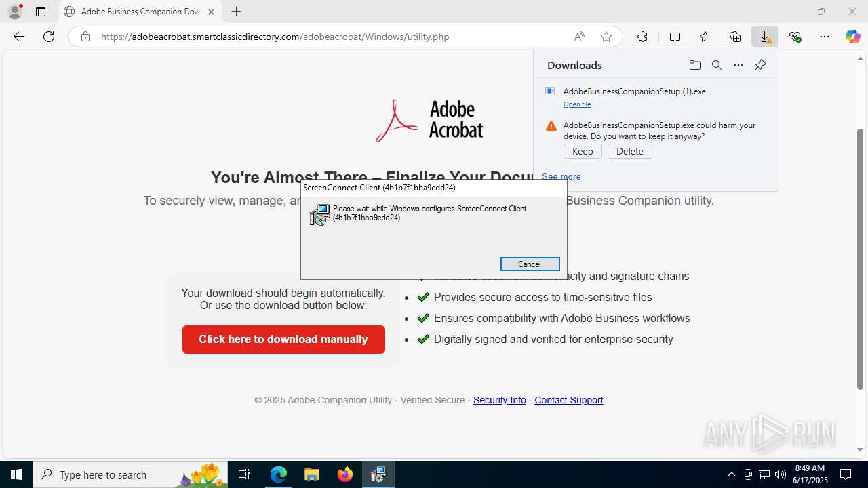The image size is (868, 488).
Task: Select the Adobe Business Companion tab
Action: [140, 12]
